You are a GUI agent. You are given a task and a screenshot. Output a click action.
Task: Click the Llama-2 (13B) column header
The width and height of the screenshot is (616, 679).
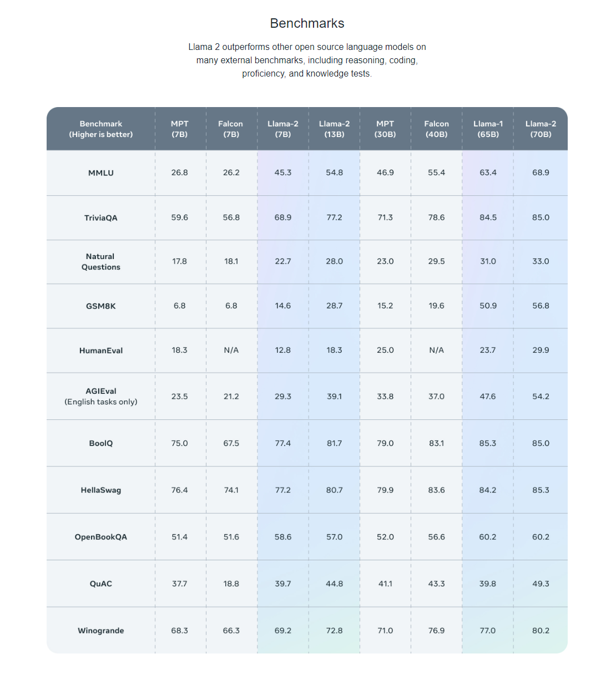pyautogui.click(x=334, y=129)
